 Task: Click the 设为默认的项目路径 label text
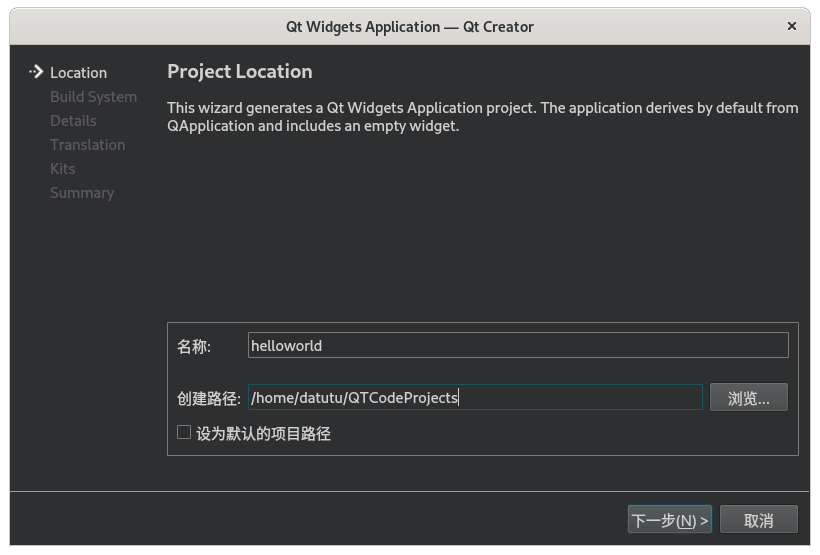[263, 433]
